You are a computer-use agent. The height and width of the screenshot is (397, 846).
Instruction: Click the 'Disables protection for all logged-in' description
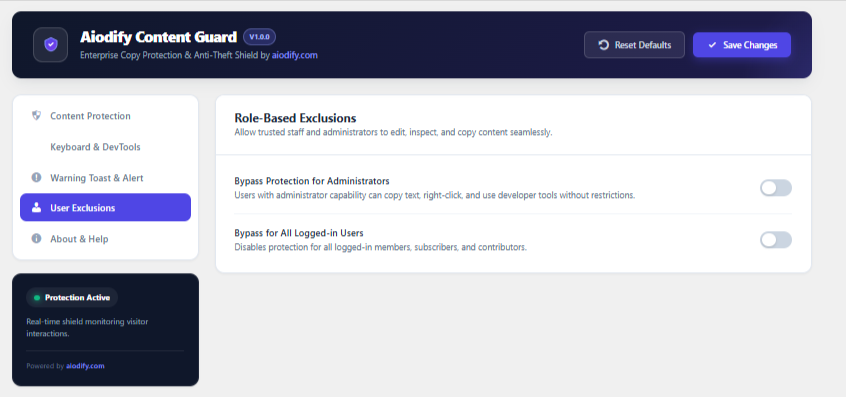tap(380, 248)
